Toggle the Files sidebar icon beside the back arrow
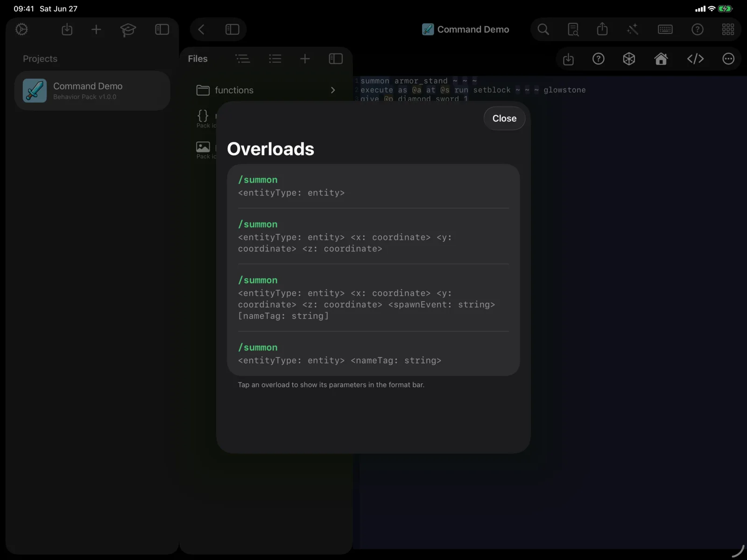Viewport: 747px width, 560px height. pos(232,29)
